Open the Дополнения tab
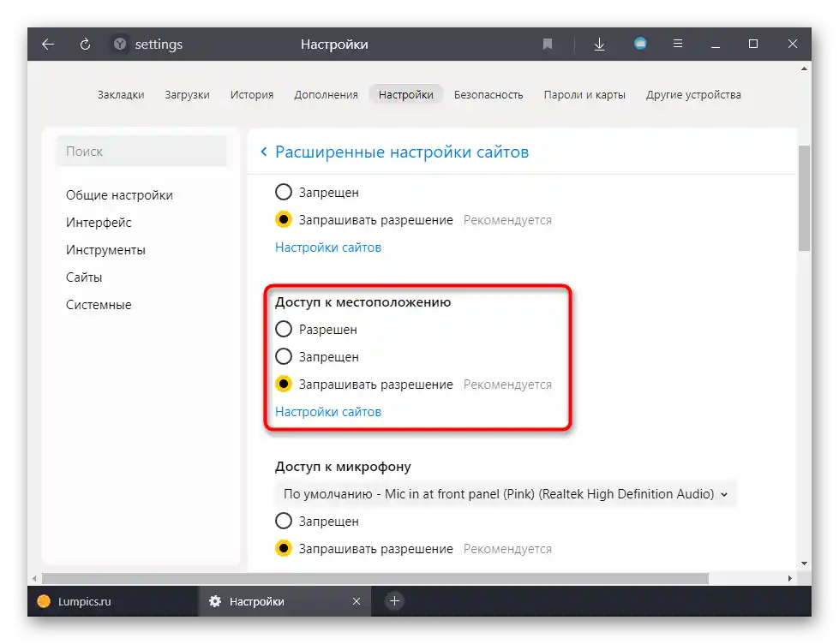Viewport: 839px width, 644px height. pos(326,95)
